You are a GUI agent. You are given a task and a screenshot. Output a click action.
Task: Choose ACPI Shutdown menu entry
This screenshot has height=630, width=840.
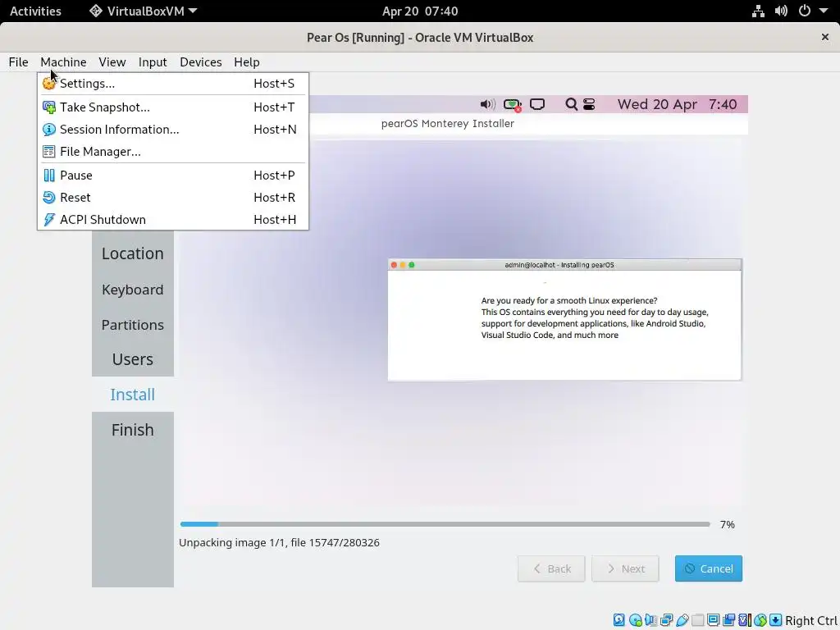click(173, 220)
